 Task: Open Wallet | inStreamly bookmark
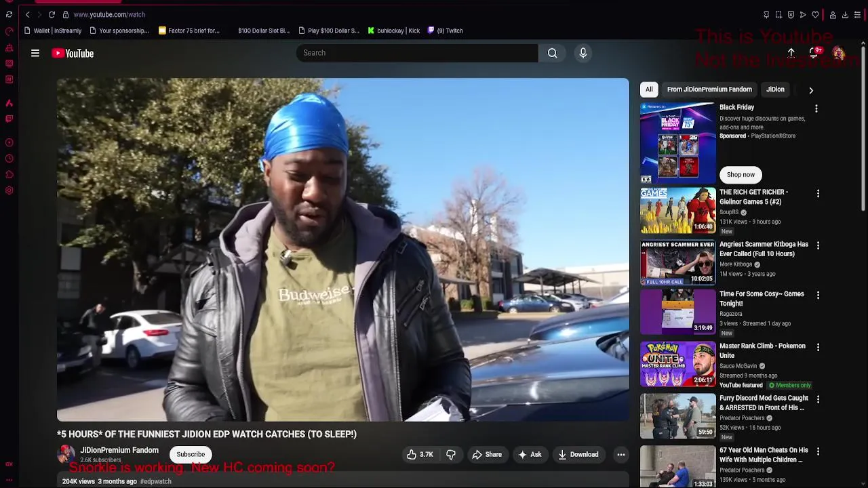click(52, 30)
